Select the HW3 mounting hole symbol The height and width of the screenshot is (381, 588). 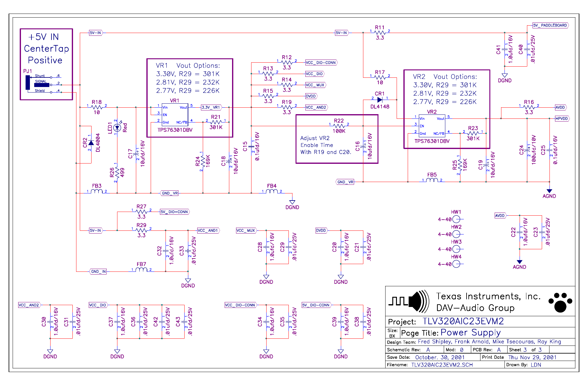456,249
